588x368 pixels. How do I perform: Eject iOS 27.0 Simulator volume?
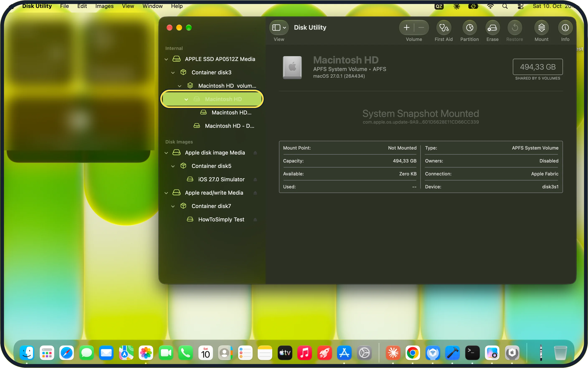click(x=255, y=179)
